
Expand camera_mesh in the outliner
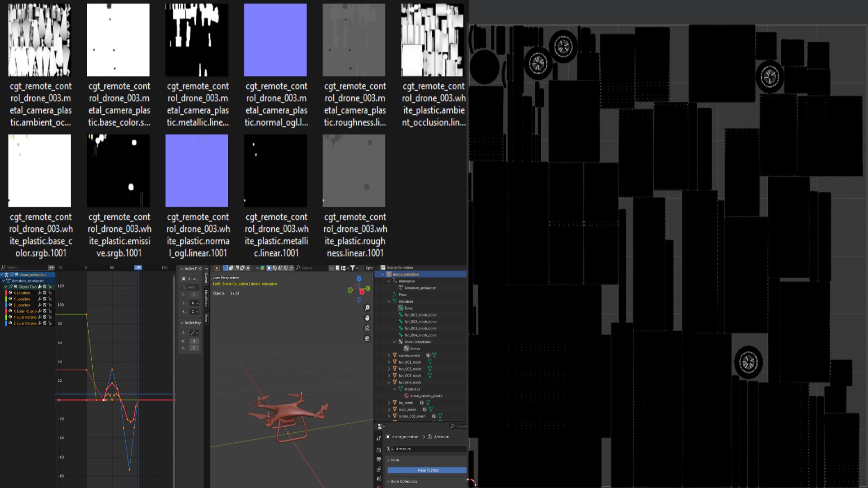point(389,356)
